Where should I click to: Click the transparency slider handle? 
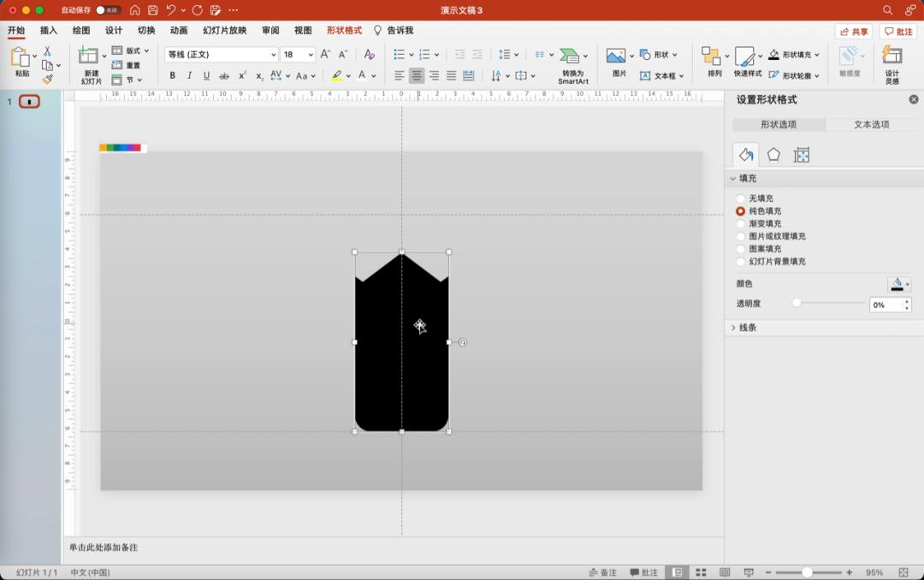(x=797, y=303)
